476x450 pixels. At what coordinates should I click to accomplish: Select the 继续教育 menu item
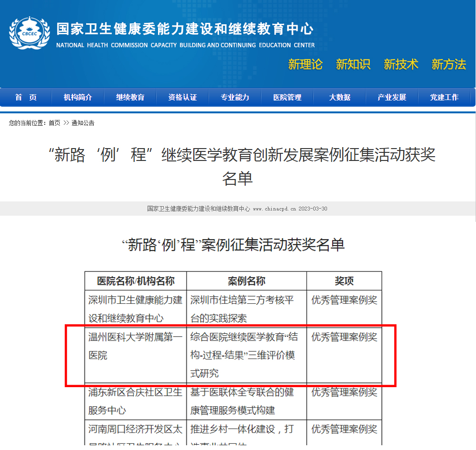(x=130, y=97)
